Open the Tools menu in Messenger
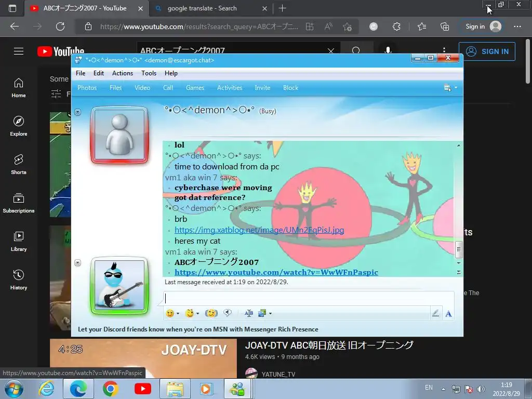The image size is (532, 399). (x=149, y=73)
